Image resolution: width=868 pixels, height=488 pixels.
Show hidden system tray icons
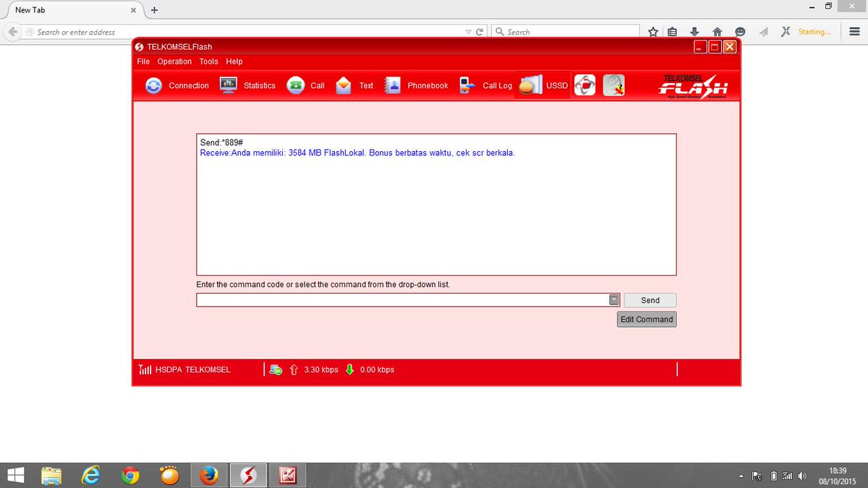[x=741, y=476]
